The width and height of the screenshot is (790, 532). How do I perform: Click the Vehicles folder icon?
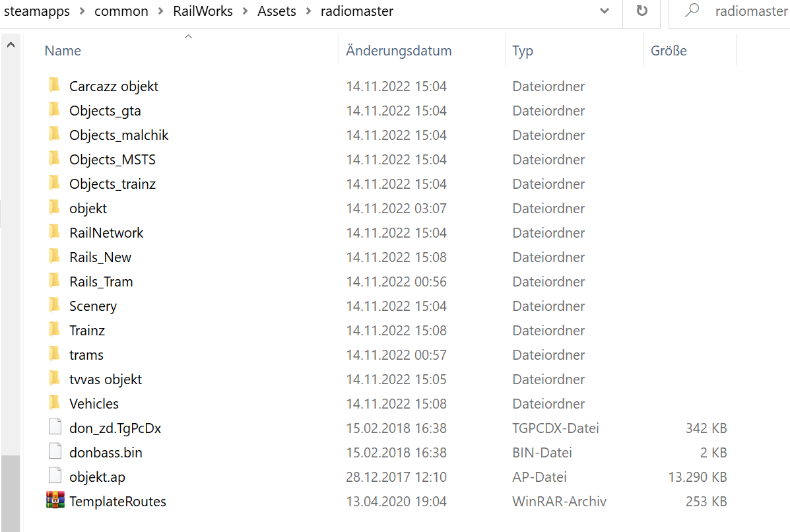tap(55, 403)
